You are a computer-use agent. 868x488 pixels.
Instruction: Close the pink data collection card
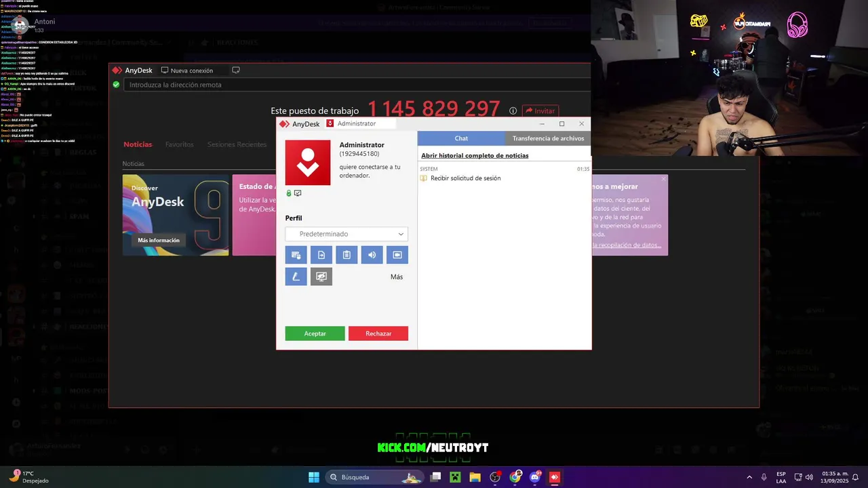(x=663, y=179)
